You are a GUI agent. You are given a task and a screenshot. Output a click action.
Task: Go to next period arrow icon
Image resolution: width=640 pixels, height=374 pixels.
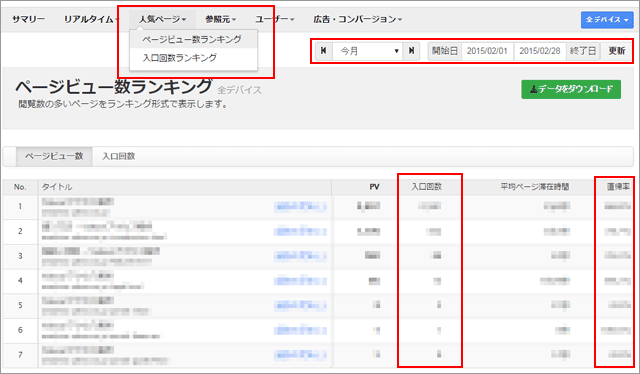411,51
